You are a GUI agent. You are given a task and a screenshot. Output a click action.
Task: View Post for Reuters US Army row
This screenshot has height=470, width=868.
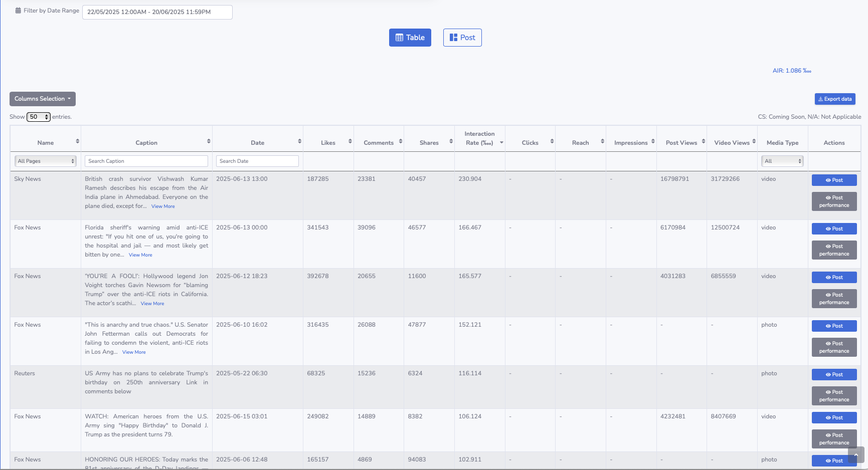(x=834, y=375)
